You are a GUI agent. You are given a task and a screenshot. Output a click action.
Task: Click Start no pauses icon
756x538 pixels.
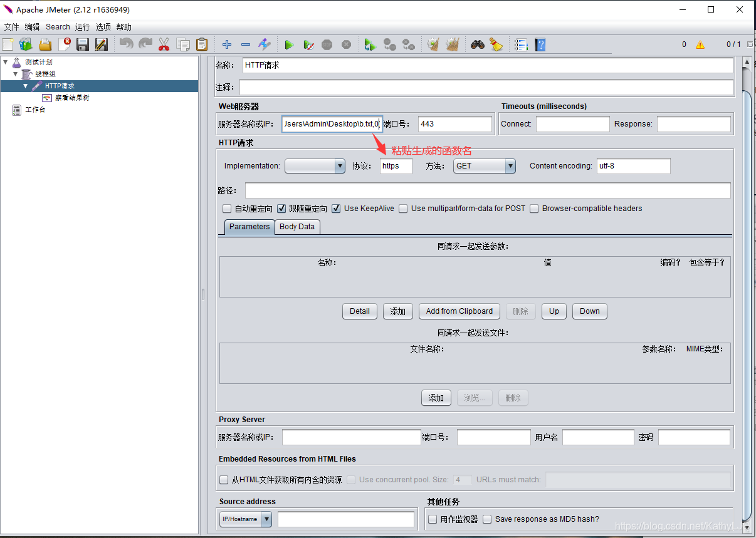point(308,44)
